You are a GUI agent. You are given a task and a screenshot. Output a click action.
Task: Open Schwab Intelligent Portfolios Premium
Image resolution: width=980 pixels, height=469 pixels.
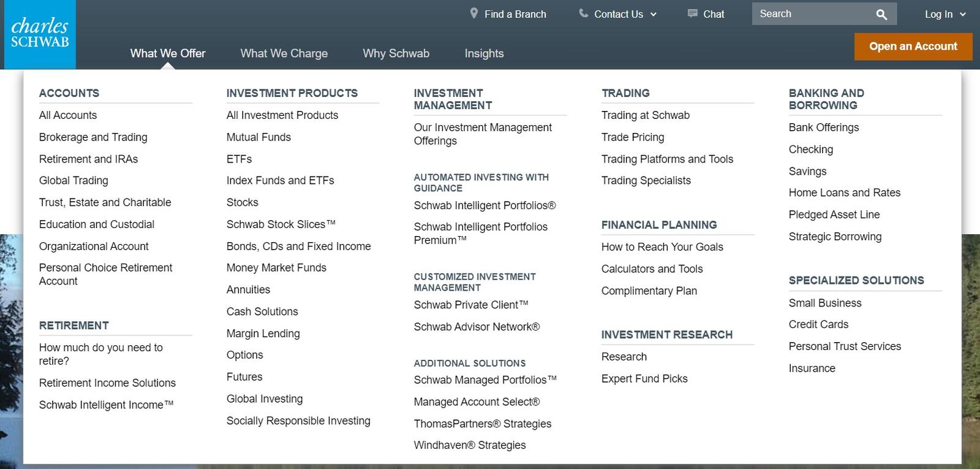pos(481,234)
